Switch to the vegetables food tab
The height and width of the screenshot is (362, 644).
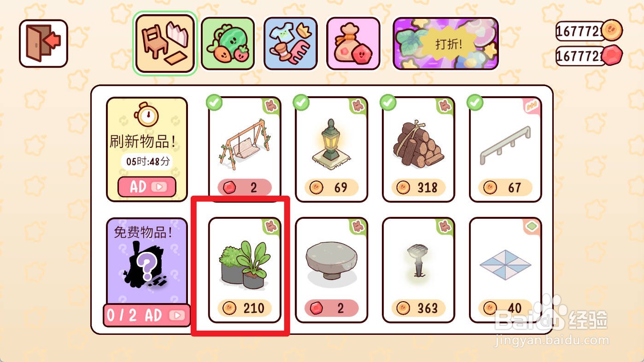[228, 44]
